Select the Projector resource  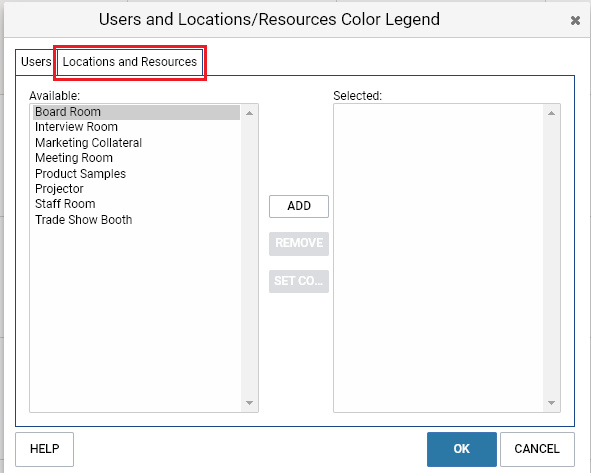coord(136,189)
